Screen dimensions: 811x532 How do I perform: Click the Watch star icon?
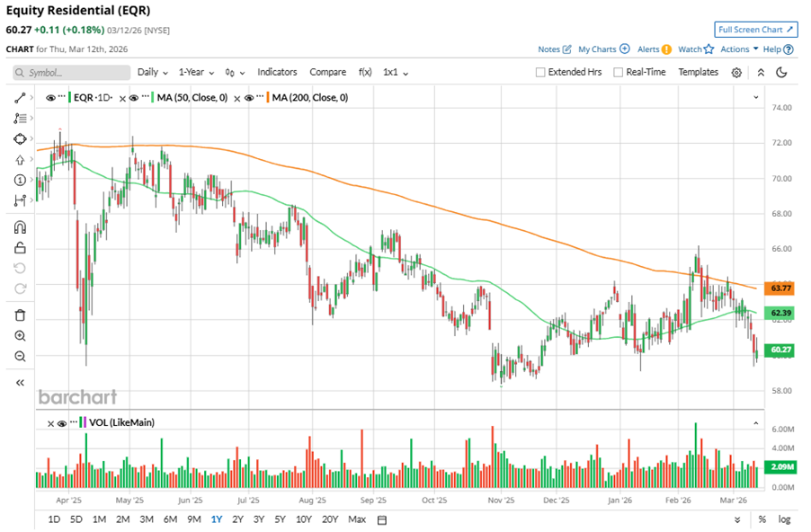point(709,49)
